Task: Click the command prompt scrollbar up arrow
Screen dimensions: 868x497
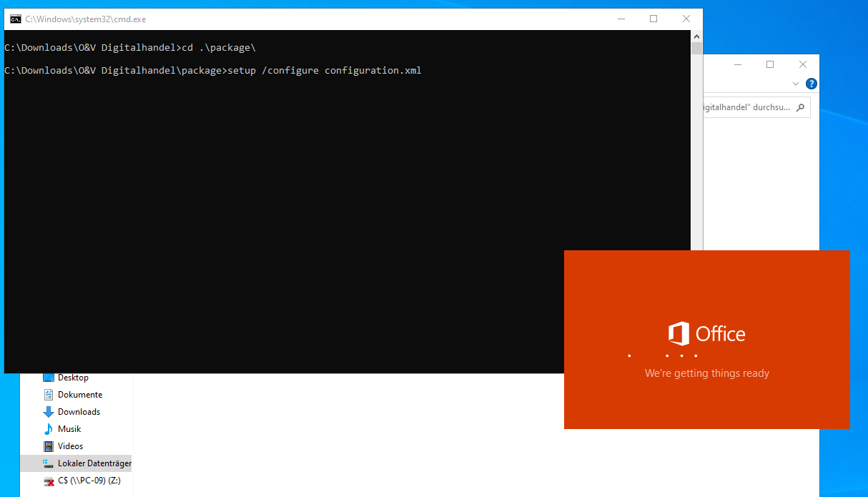Action: [696, 36]
